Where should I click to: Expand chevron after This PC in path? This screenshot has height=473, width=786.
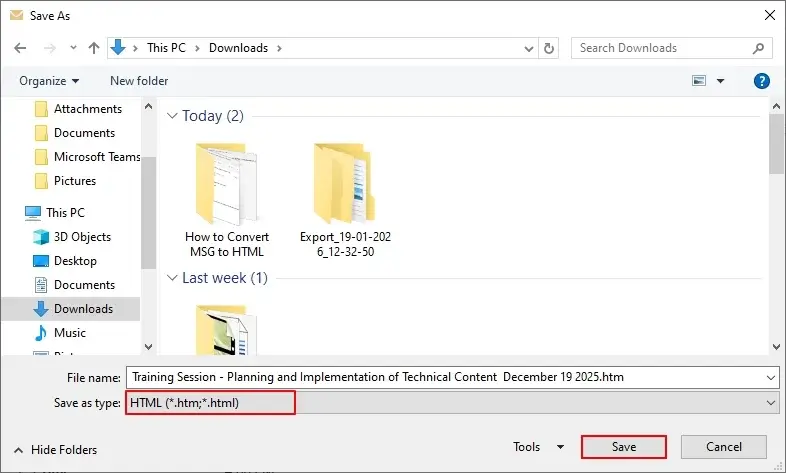point(198,48)
